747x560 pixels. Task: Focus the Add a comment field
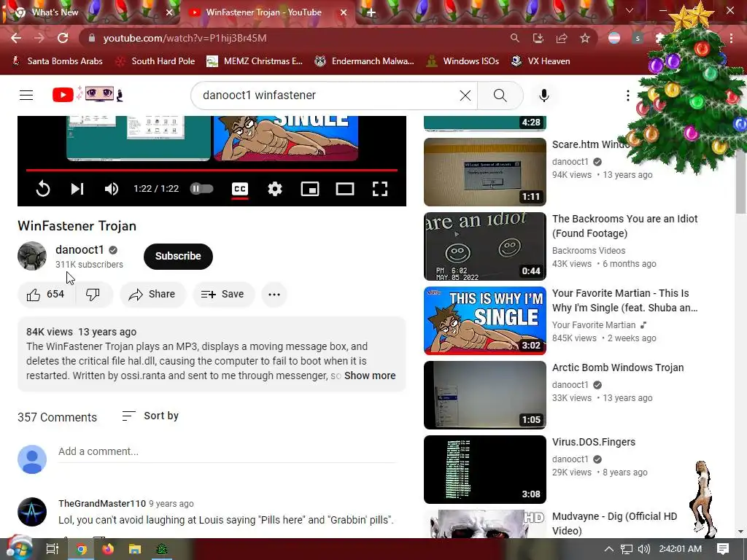(228, 451)
